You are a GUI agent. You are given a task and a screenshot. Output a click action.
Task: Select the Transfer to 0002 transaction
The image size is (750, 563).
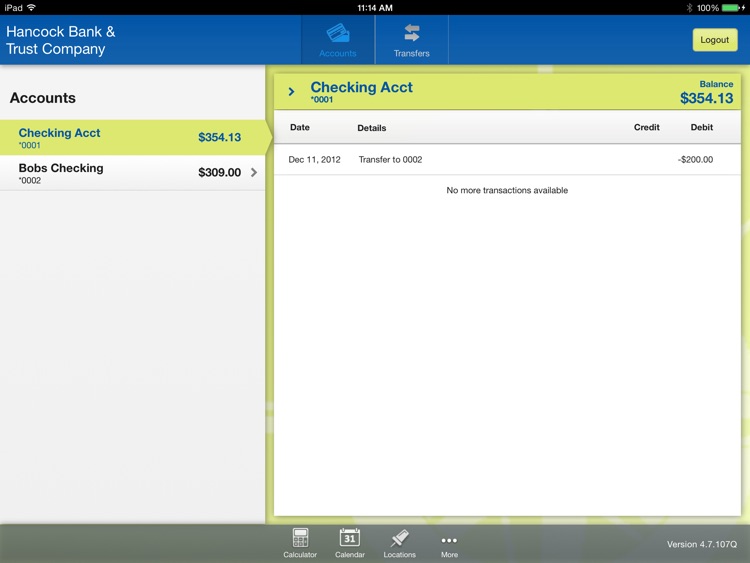(507, 159)
